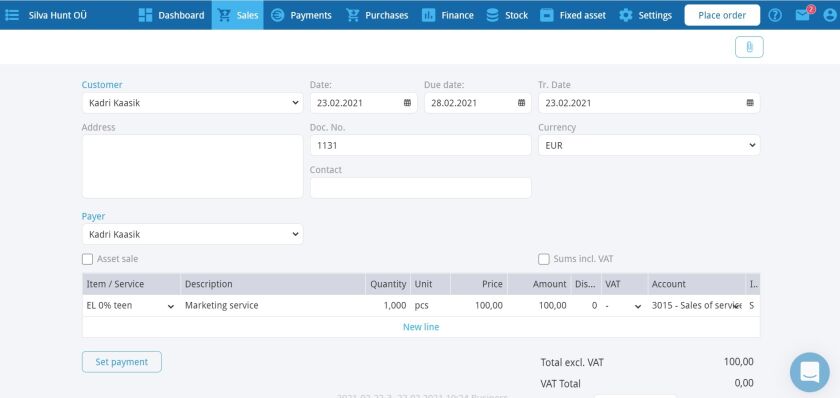Go to the Purchases menu

tap(377, 15)
